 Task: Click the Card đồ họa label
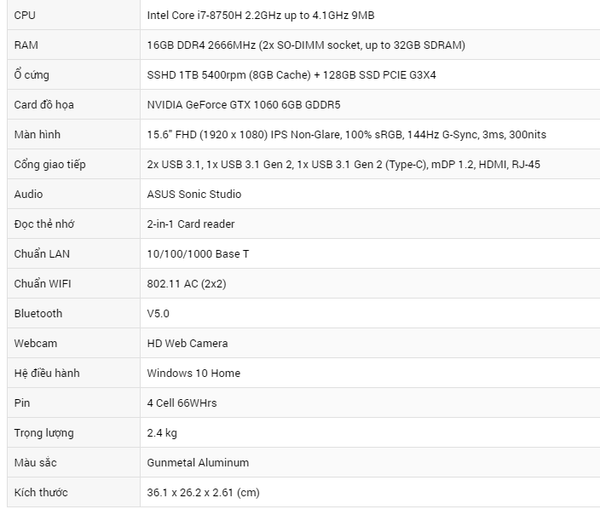point(44,104)
